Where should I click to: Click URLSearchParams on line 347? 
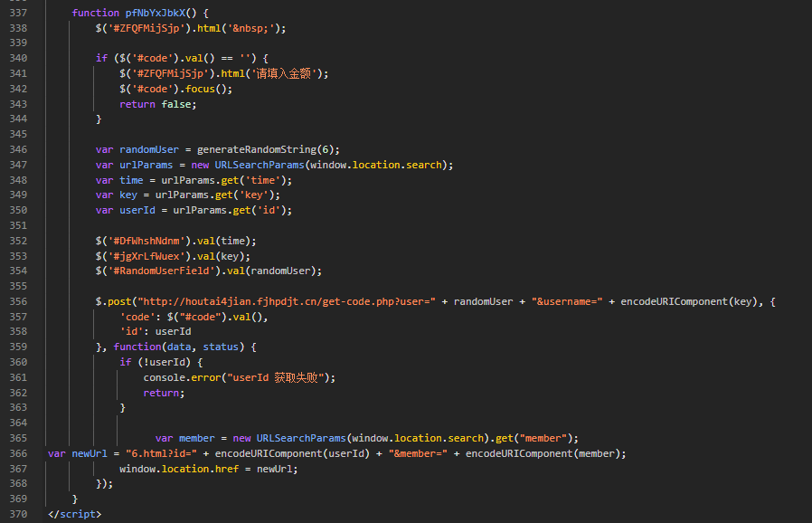[260, 165]
